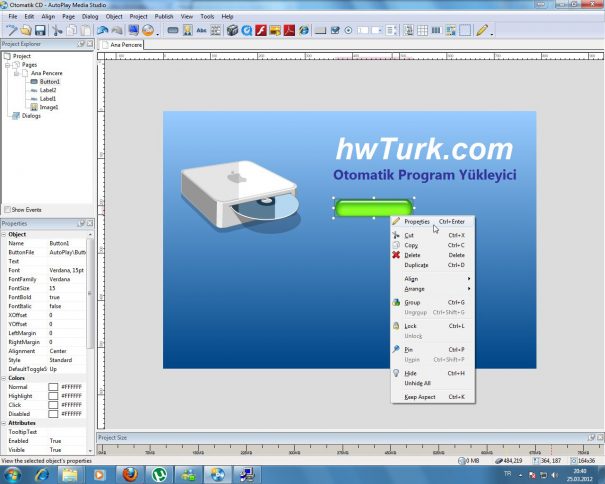Undo the last action with the blue arrow
The image size is (605, 484).
[x=103, y=30]
